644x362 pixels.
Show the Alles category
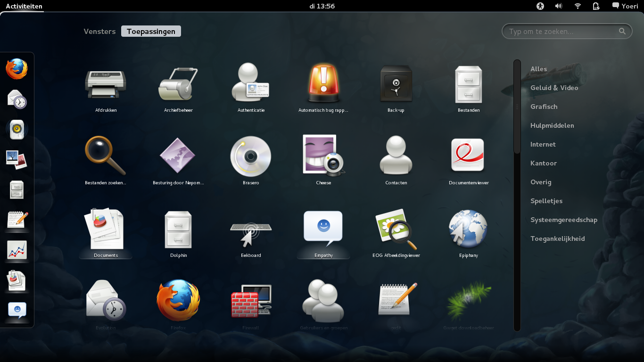tap(539, 69)
